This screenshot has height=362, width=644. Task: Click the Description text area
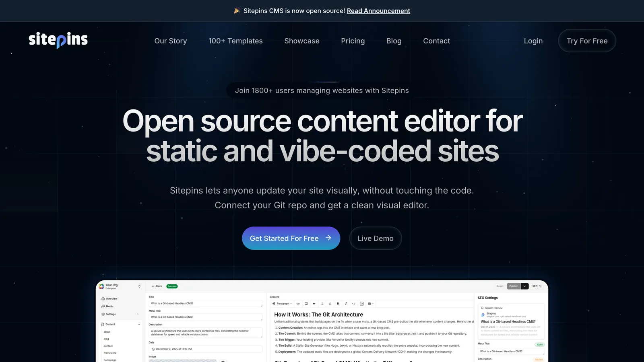206,333
